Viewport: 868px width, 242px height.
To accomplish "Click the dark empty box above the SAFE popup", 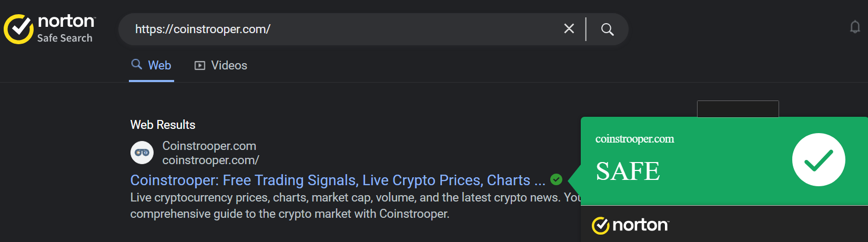I will [738, 109].
